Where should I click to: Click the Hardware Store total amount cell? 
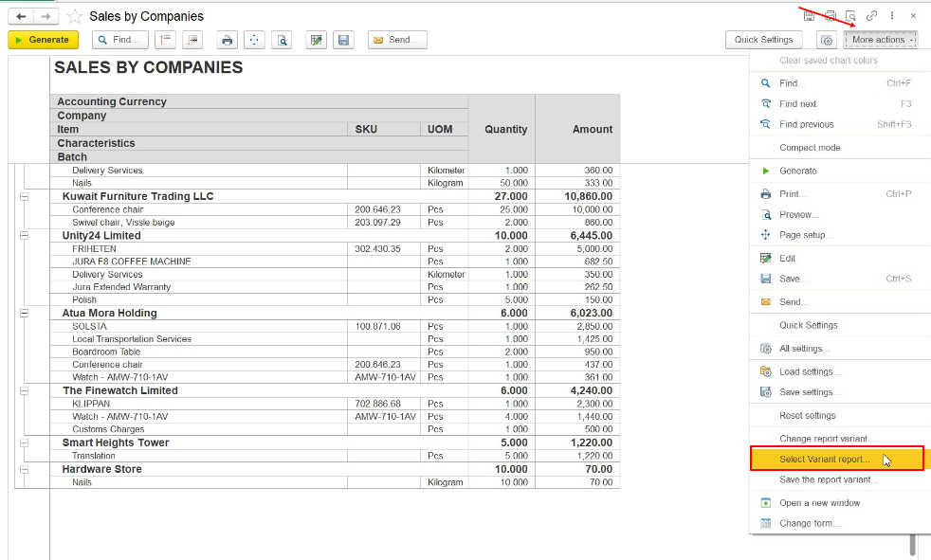point(577,469)
